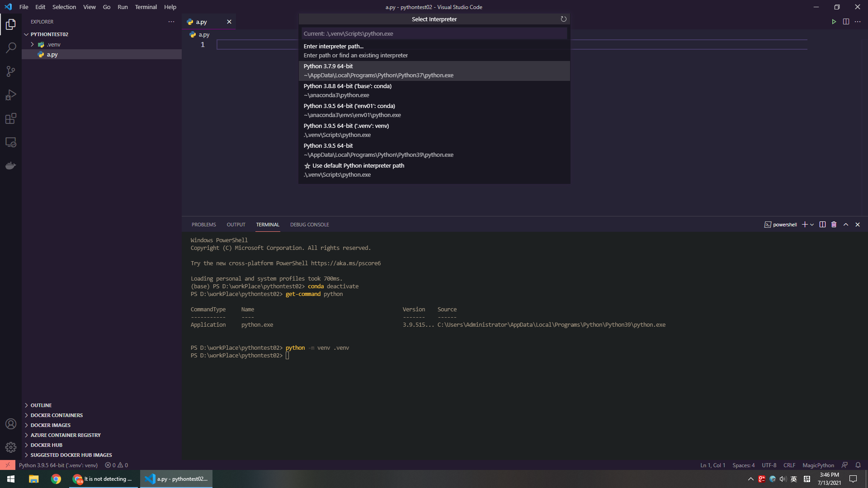Open the Search view in the activity bar
The image size is (868, 488).
pos(10,47)
